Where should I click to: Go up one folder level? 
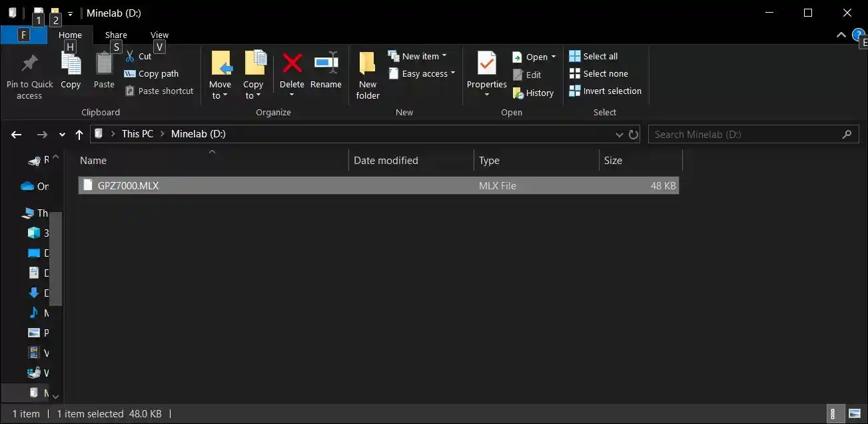pyautogui.click(x=79, y=135)
